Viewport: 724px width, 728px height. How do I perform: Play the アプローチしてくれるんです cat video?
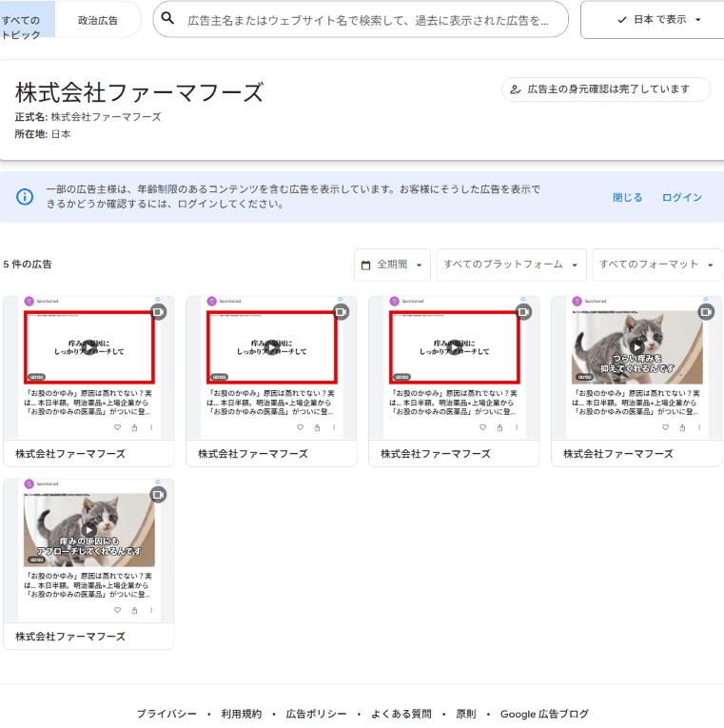tap(89, 530)
